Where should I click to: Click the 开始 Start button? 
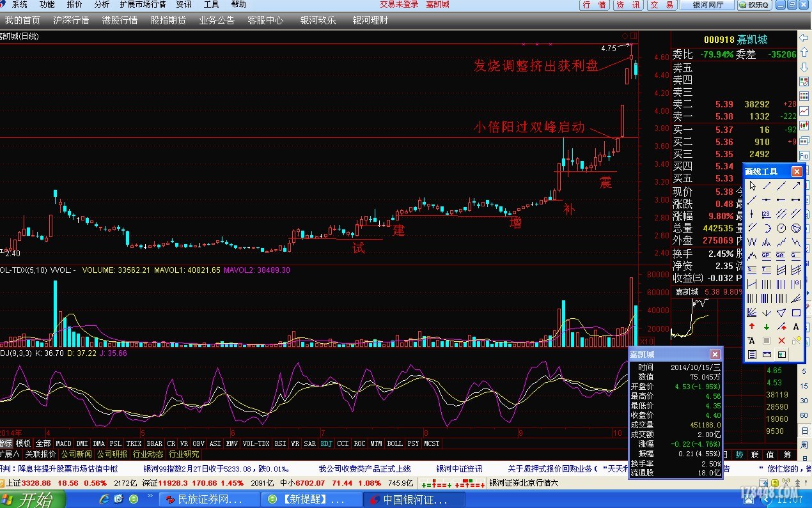point(32,499)
